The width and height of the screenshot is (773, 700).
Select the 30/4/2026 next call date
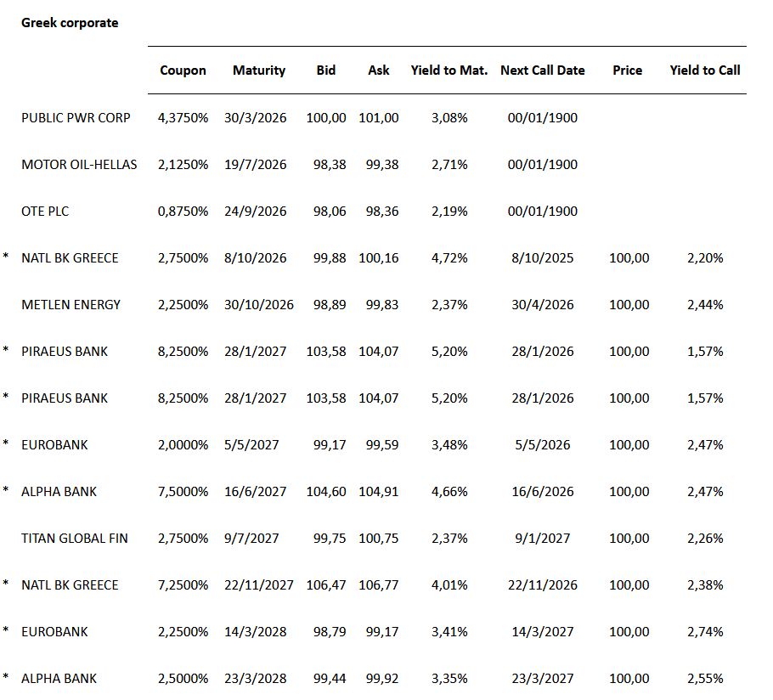[x=543, y=305]
